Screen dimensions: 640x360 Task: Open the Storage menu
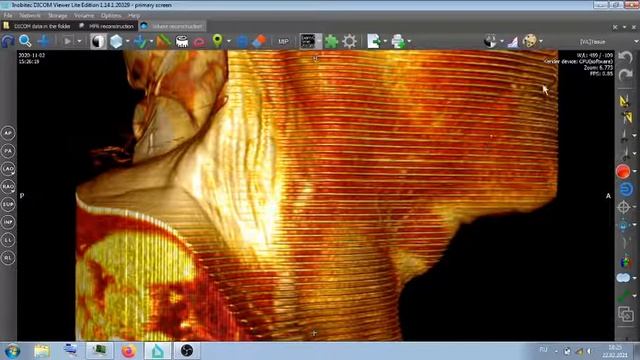(x=58, y=16)
